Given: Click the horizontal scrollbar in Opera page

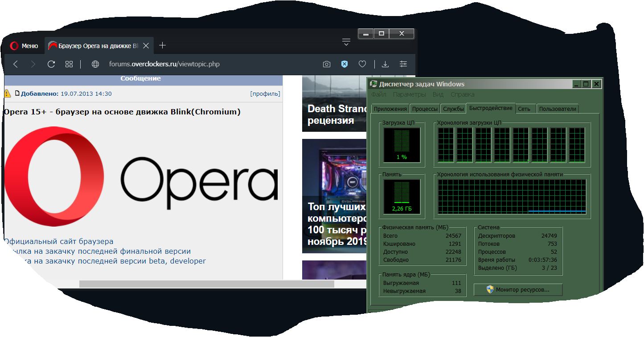Looking at the screenshot, I should click(207, 284).
